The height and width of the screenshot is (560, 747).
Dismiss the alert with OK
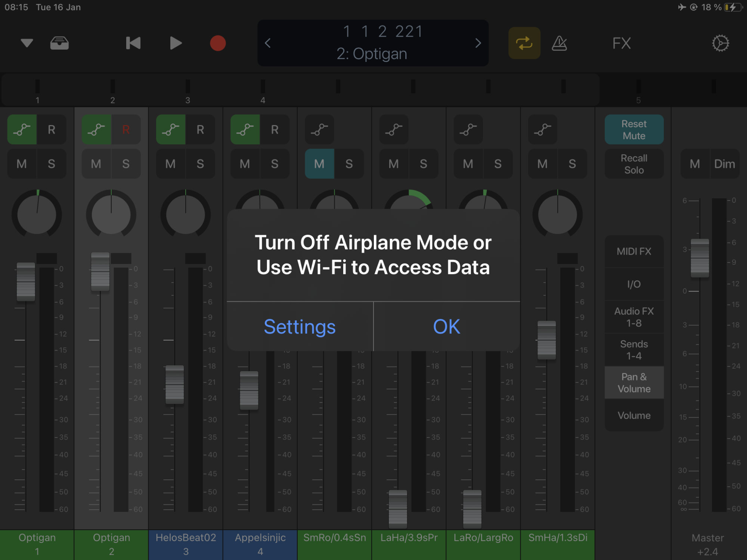coord(446,327)
